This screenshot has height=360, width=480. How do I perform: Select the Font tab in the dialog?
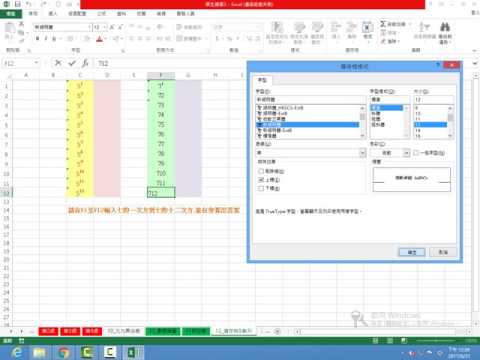(x=262, y=80)
